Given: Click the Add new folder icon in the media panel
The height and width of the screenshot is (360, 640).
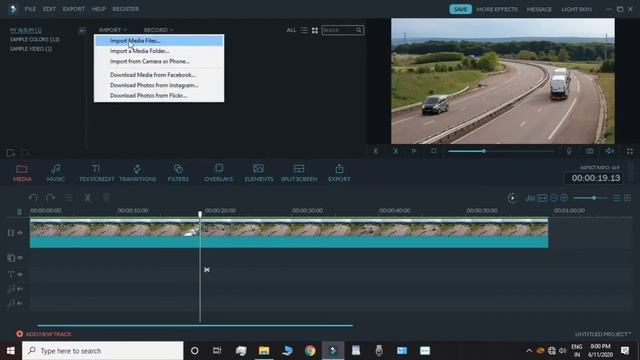Looking at the screenshot, I should tap(11, 153).
